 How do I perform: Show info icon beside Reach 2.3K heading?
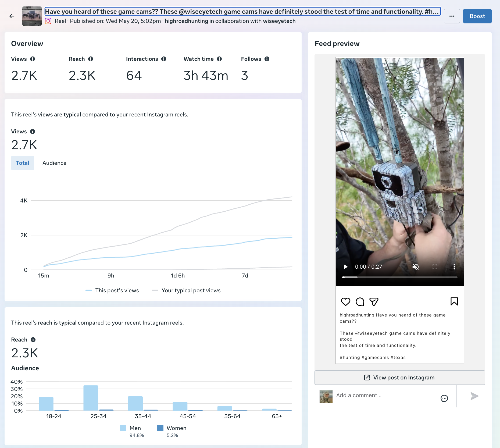coord(33,340)
